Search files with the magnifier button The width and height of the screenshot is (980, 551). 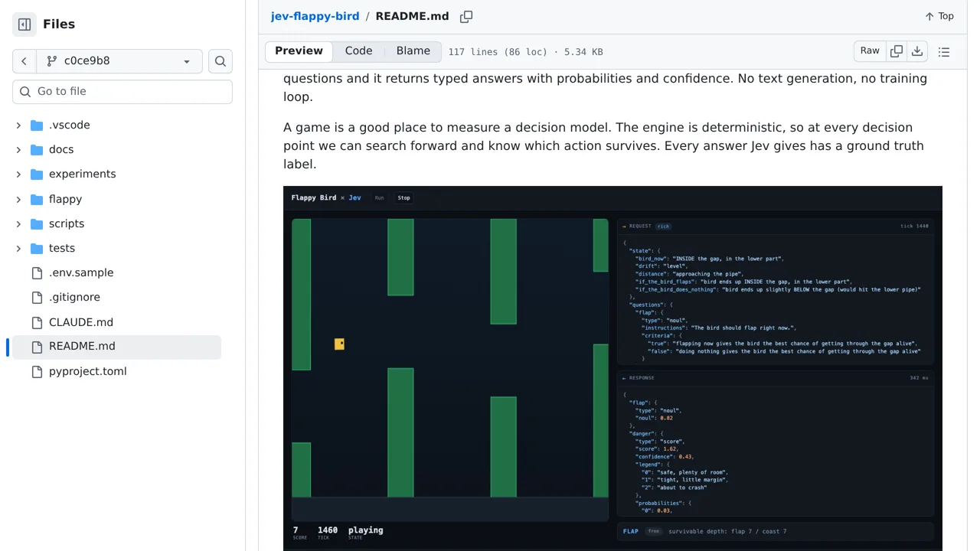[x=220, y=61]
